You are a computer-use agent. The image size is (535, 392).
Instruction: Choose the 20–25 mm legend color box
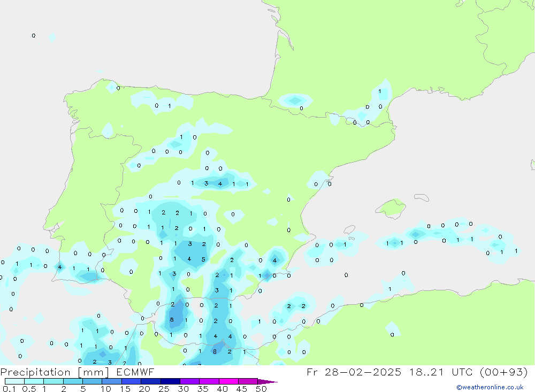point(151,381)
